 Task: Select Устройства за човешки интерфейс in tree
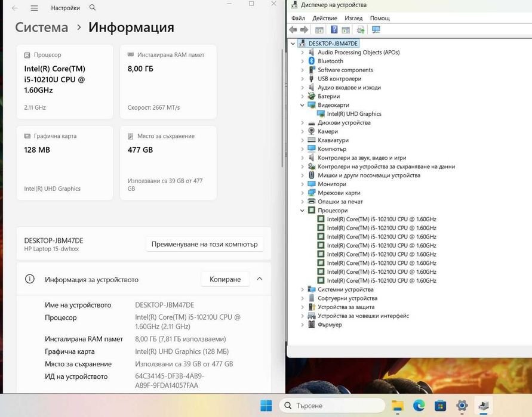point(363,316)
